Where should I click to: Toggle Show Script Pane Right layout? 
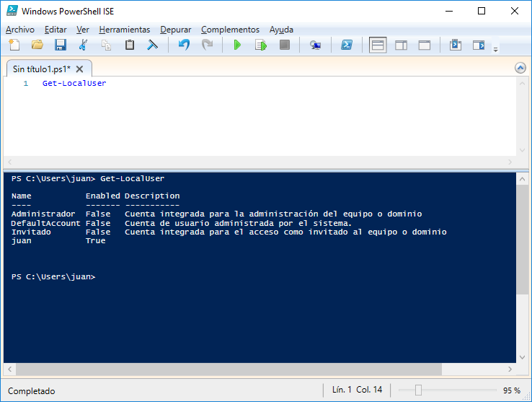[401, 45]
